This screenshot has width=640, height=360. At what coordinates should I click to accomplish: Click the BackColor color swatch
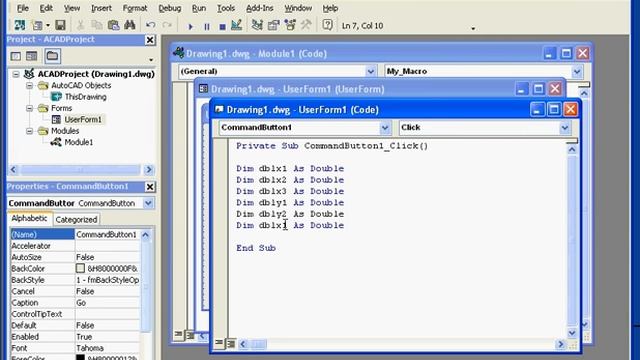coord(80,269)
